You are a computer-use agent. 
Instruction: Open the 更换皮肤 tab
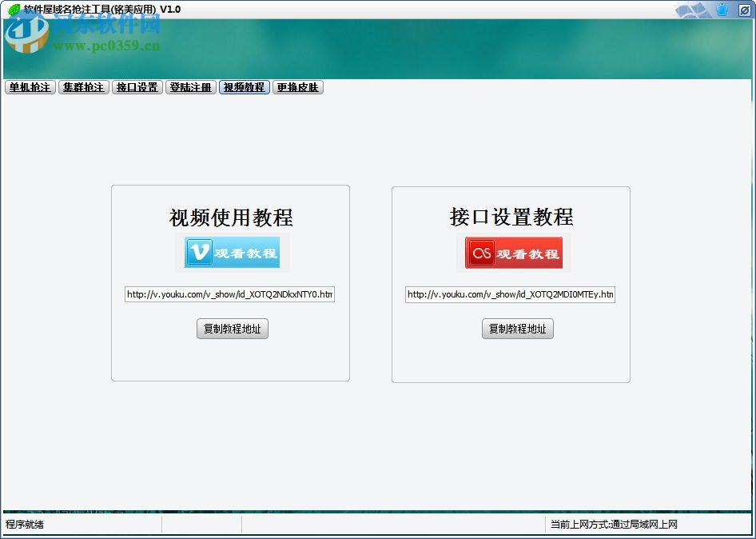[x=298, y=87]
